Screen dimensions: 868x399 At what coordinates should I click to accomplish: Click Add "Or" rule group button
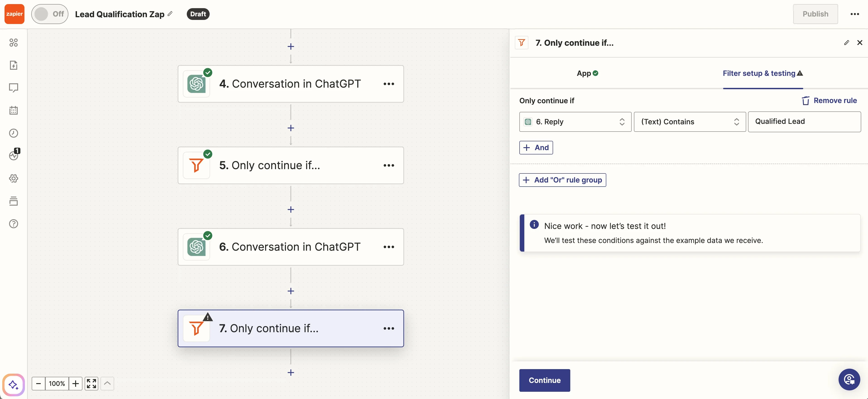tap(562, 180)
